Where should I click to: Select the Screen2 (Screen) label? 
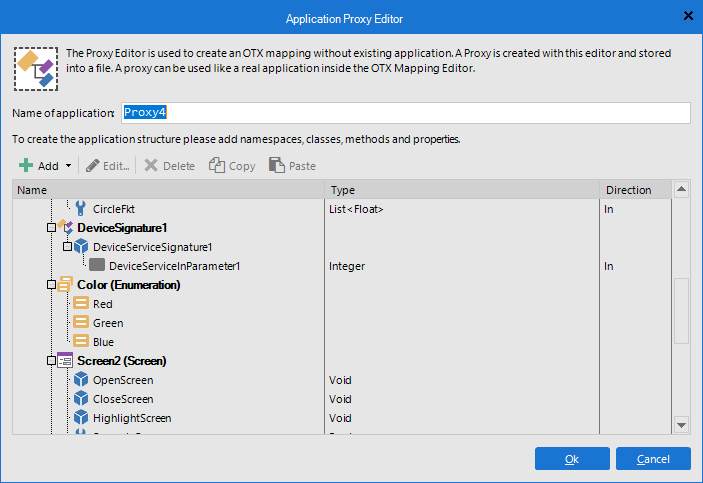click(x=122, y=361)
